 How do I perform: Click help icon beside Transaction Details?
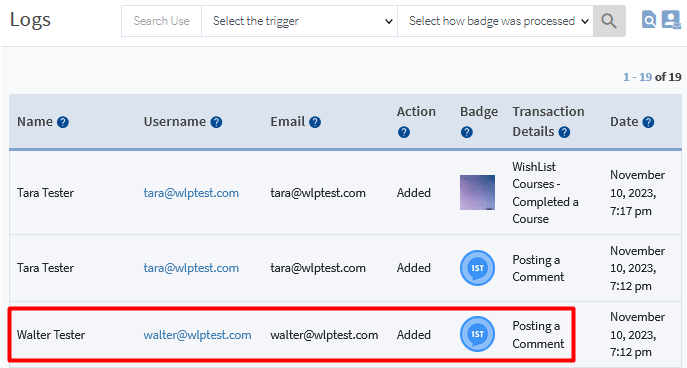pos(564,132)
